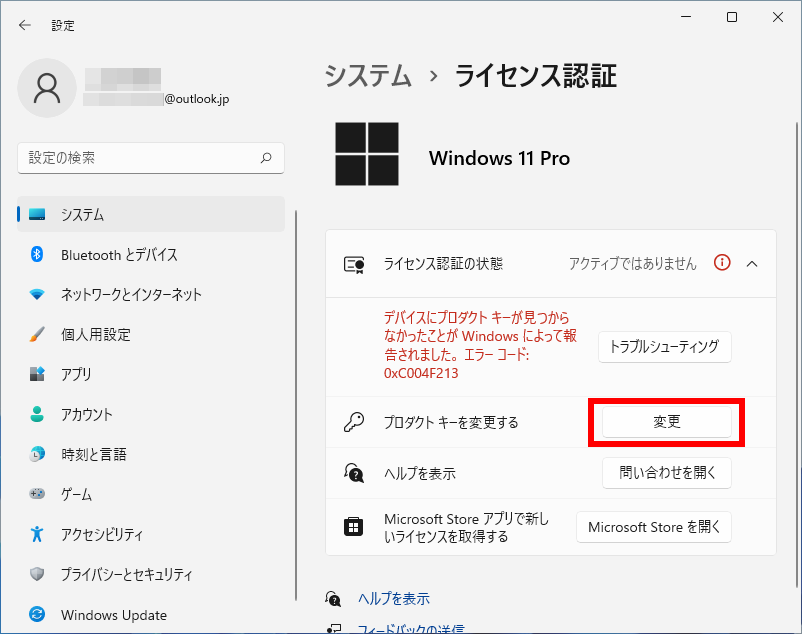Open the アクセシビリティ settings icon
The image size is (802, 634).
[x=35, y=534]
